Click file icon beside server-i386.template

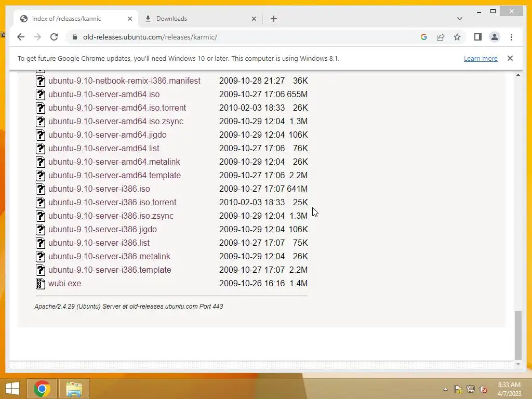[x=41, y=270]
